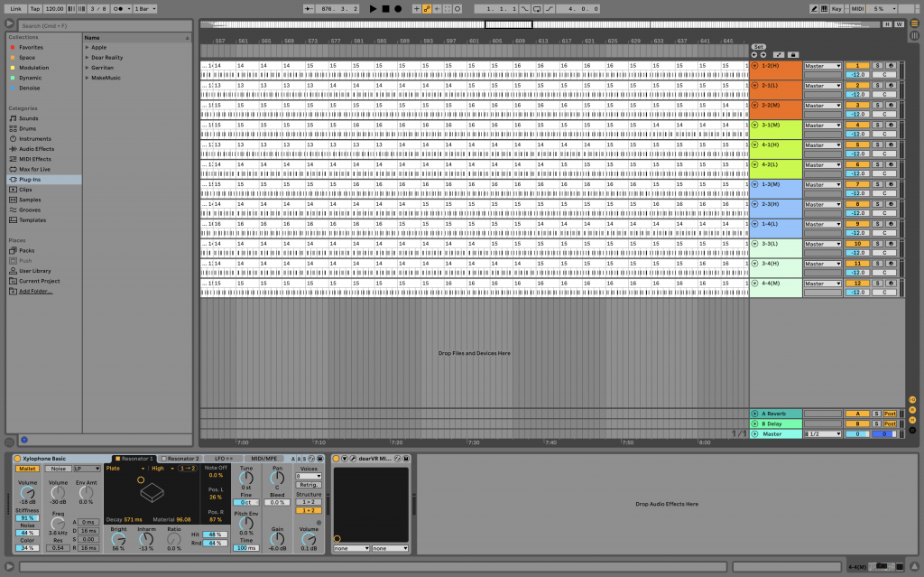Enable Resonator 2 checkbox
The image size is (924, 577).
pos(163,459)
